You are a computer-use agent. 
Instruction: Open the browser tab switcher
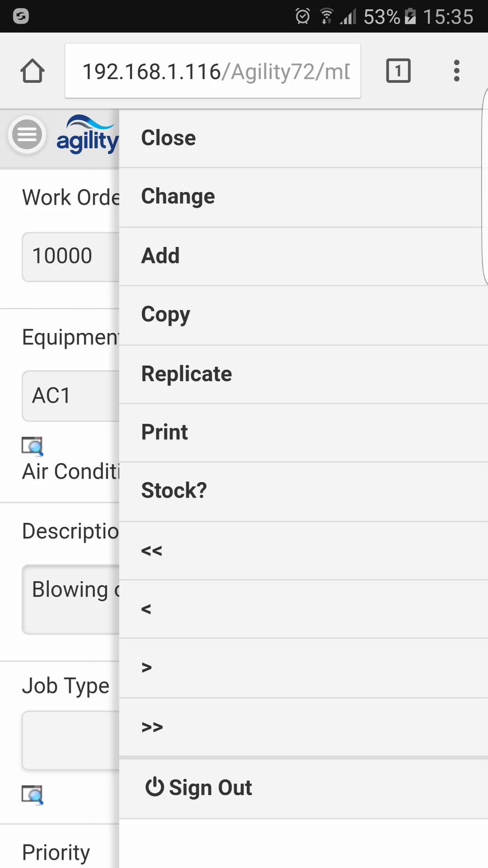tap(398, 71)
